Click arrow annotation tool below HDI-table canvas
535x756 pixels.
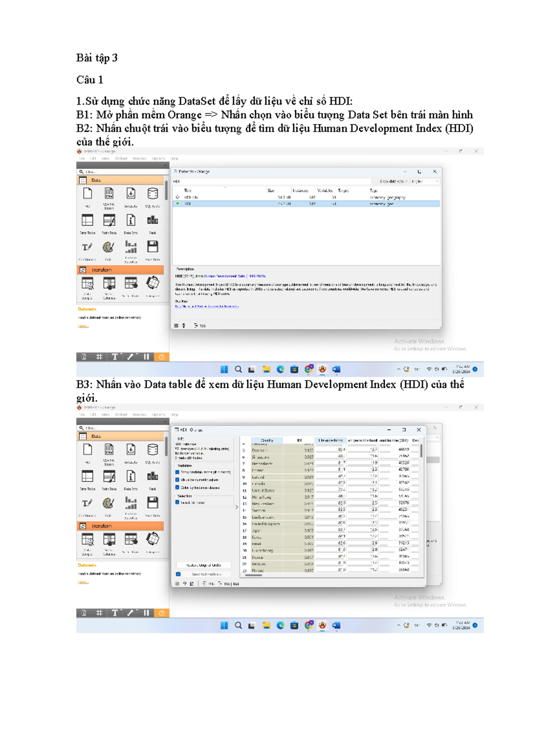click(131, 613)
